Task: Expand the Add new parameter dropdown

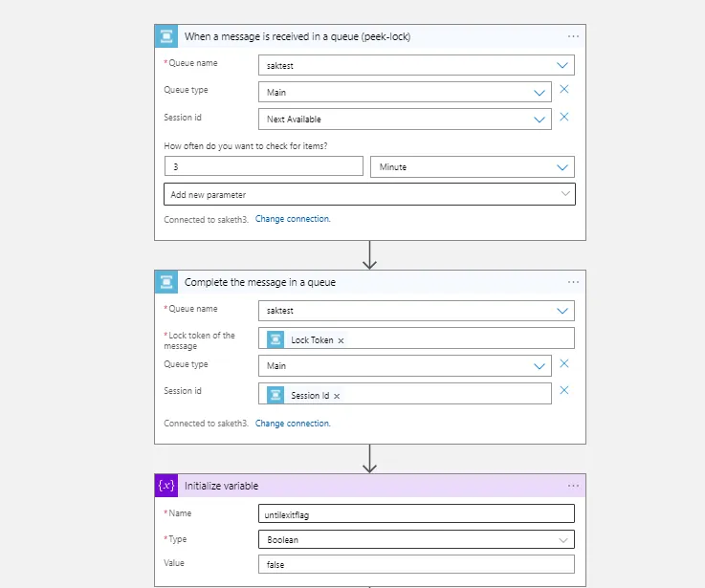Action: click(x=564, y=194)
